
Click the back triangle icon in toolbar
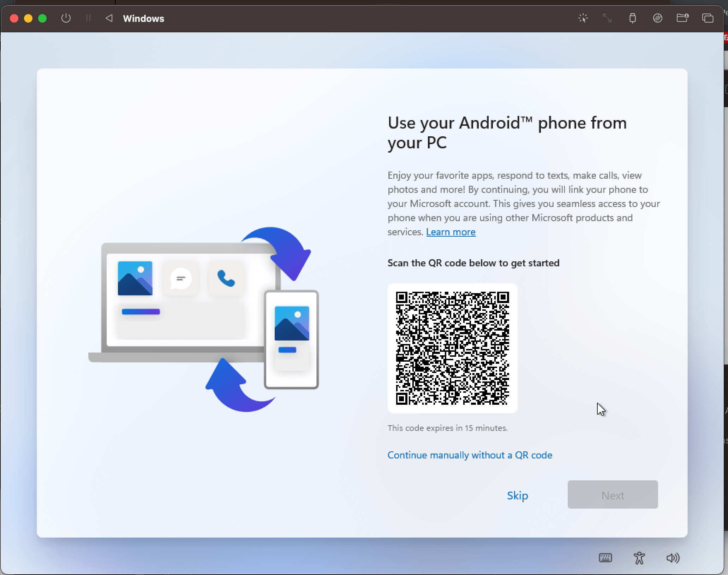coord(109,18)
